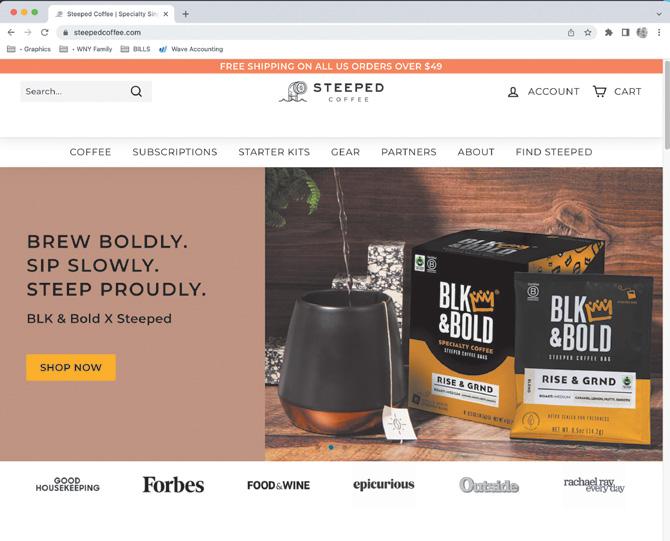Click the SHOP NOW button
Viewport: 670px width, 541px height.
pos(71,367)
